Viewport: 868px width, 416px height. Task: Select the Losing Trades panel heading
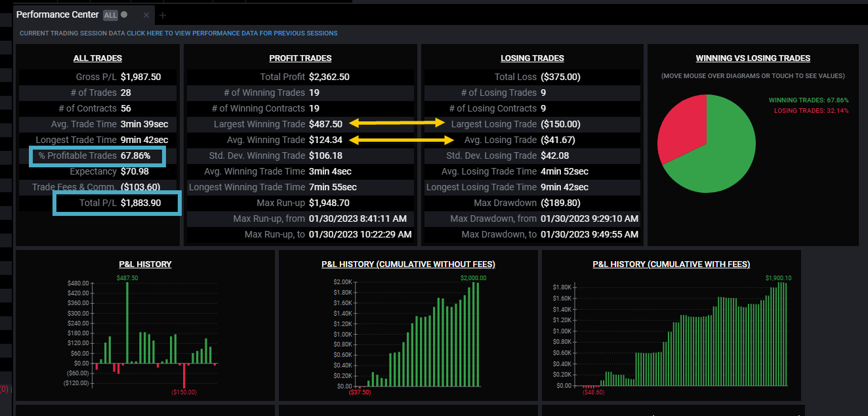[532, 58]
